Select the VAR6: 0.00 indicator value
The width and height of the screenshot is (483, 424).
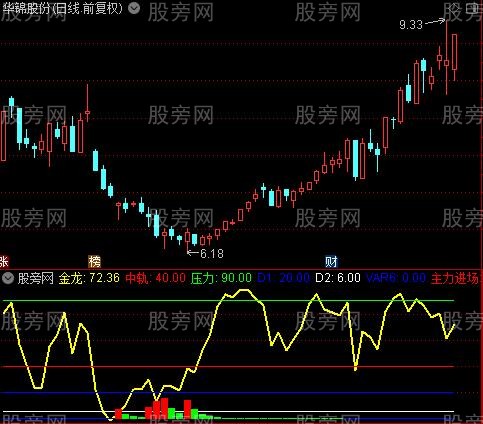(396, 278)
